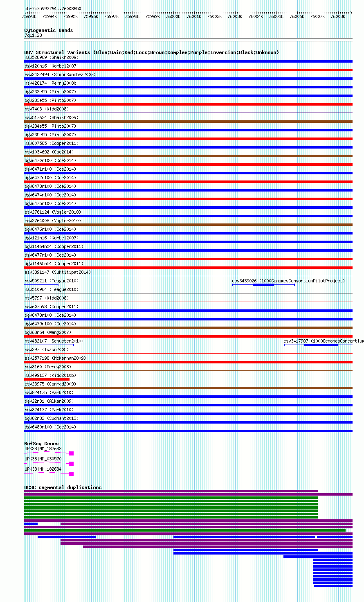
Task: Click dgv22n31 (Alkan2009) label
Action: coord(49,401)
